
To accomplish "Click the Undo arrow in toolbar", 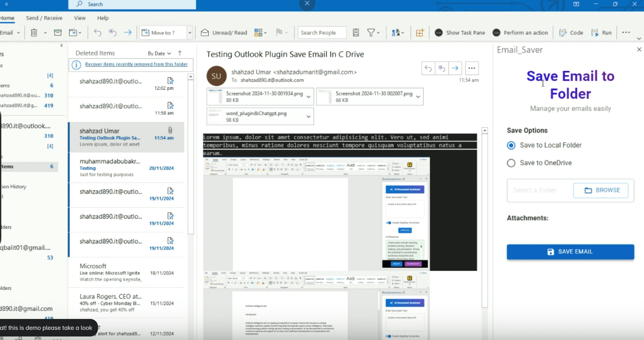I will coord(98,33).
